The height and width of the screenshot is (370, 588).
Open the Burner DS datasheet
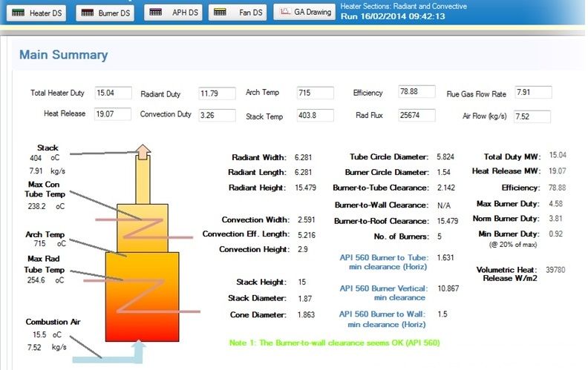105,13
